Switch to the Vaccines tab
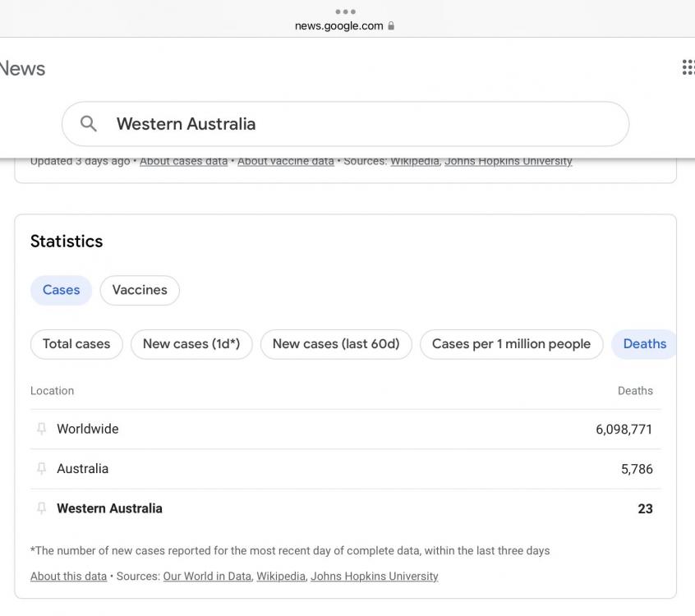695x616 pixels. [x=140, y=290]
